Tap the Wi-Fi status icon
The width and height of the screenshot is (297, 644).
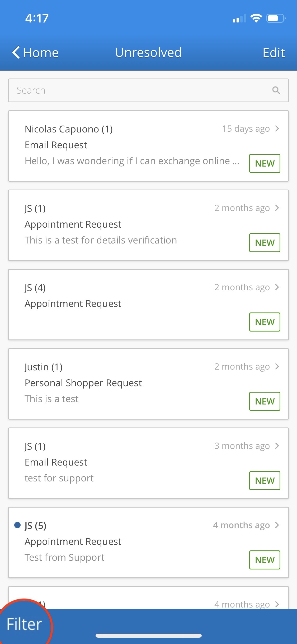click(x=256, y=18)
